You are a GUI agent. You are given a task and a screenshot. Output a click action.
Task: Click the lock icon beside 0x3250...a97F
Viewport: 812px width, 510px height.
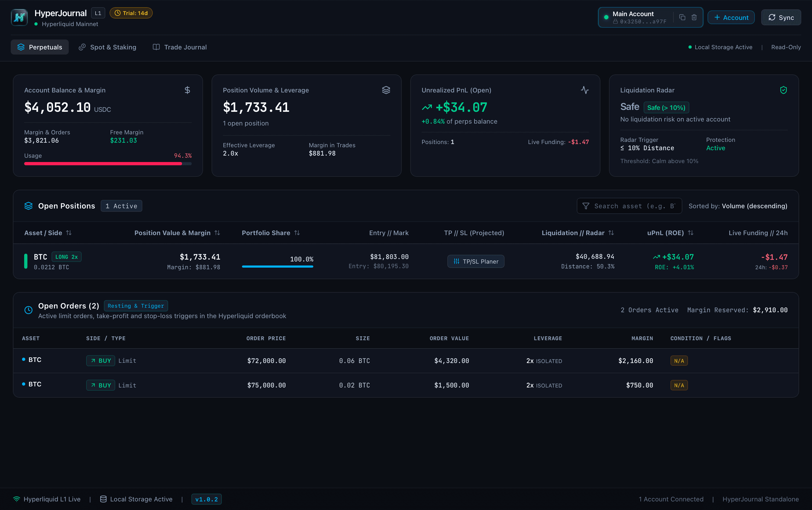pos(615,21)
